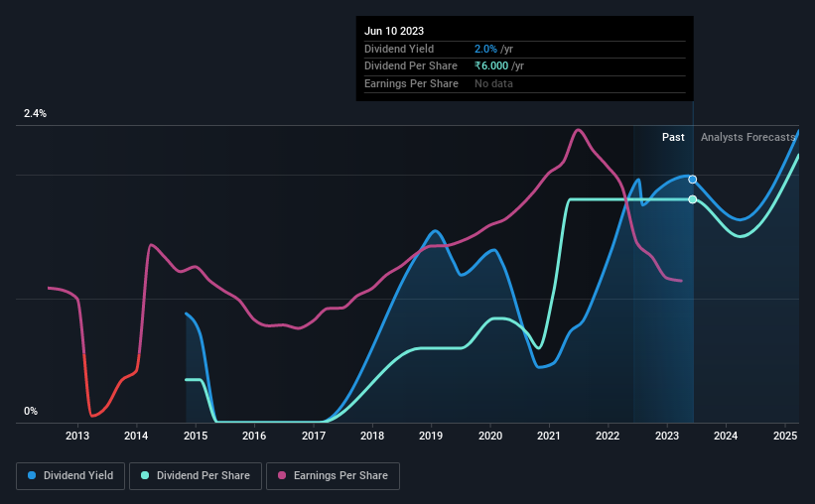The width and height of the screenshot is (815, 504).
Task: Click the ₹6.000 /yr tooltip value
Action: tap(499, 66)
